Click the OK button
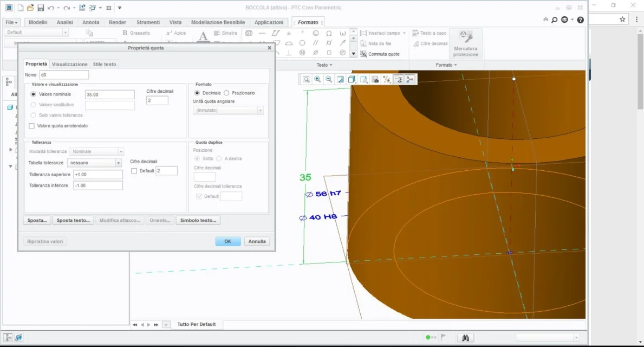Viewport: 644px width, 347px height. click(228, 241)
